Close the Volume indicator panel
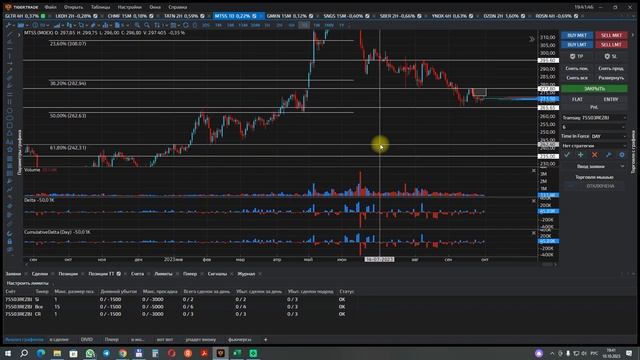Viewport: 640px width, 360px height. pos(533,171)
